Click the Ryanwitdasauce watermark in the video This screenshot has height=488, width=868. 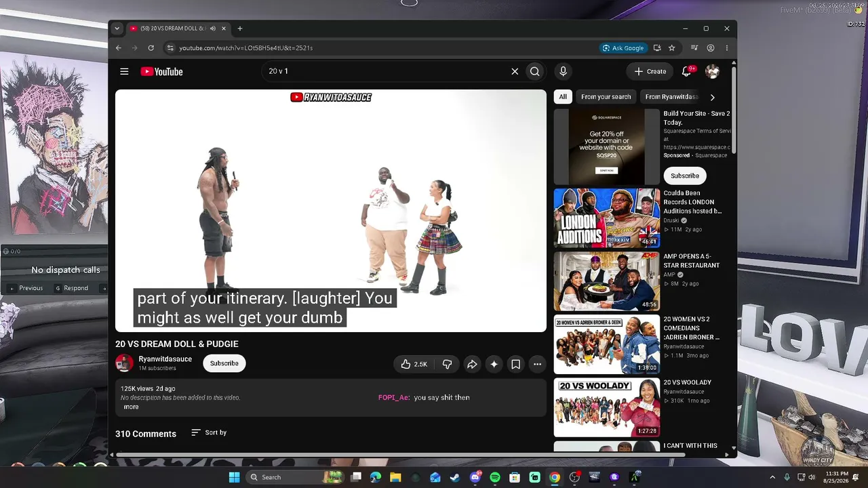pos(331,97)
